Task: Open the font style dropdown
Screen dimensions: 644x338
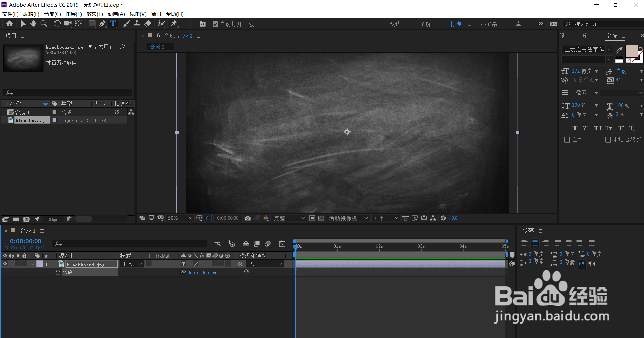Action: [609, 59]
